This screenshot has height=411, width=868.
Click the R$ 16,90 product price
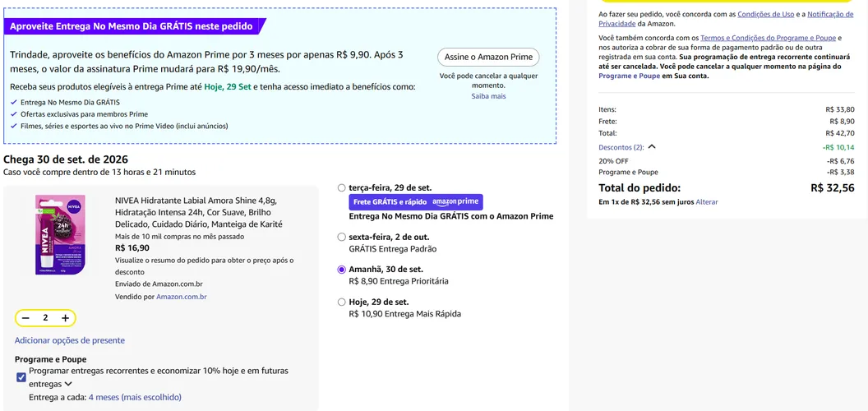point(132,247)
